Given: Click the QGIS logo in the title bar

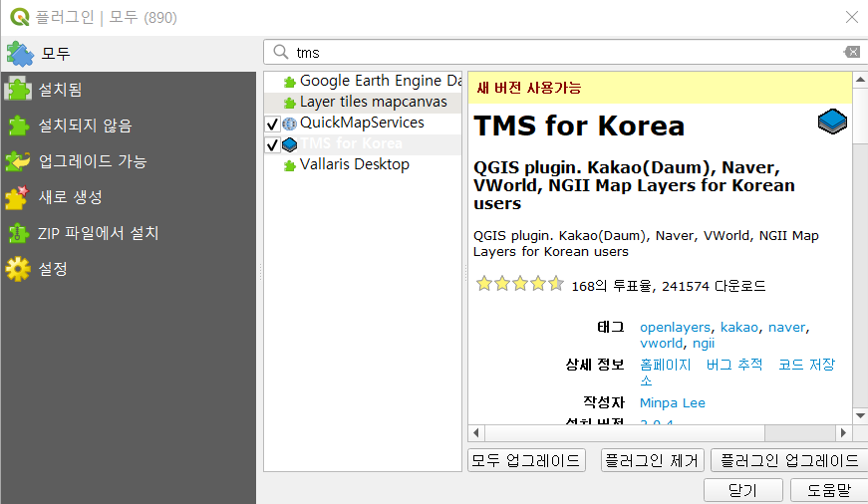Looking at the screenshot, I should [x=20, y=17].
